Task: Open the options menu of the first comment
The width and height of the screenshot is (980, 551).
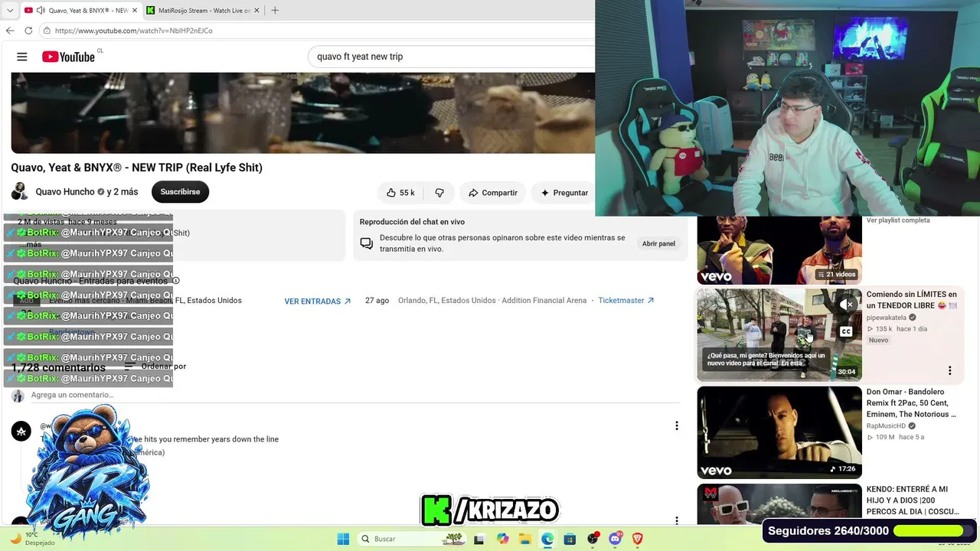Action: [676, 425]
